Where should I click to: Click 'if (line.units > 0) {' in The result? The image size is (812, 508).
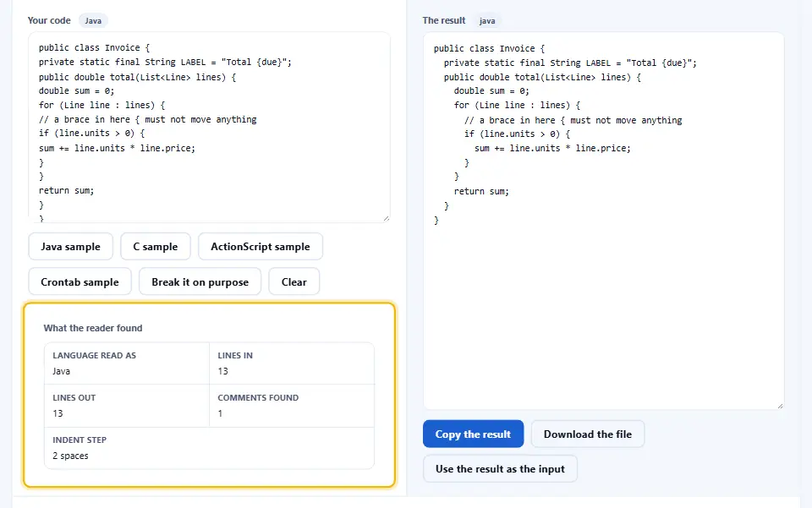pyautogui.click(x=518, y=134)
